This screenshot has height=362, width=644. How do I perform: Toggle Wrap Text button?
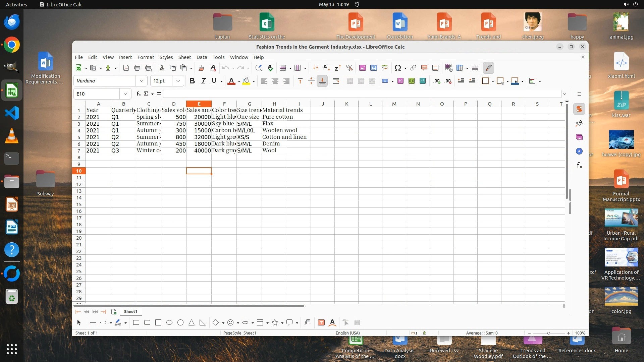(336, 81)
